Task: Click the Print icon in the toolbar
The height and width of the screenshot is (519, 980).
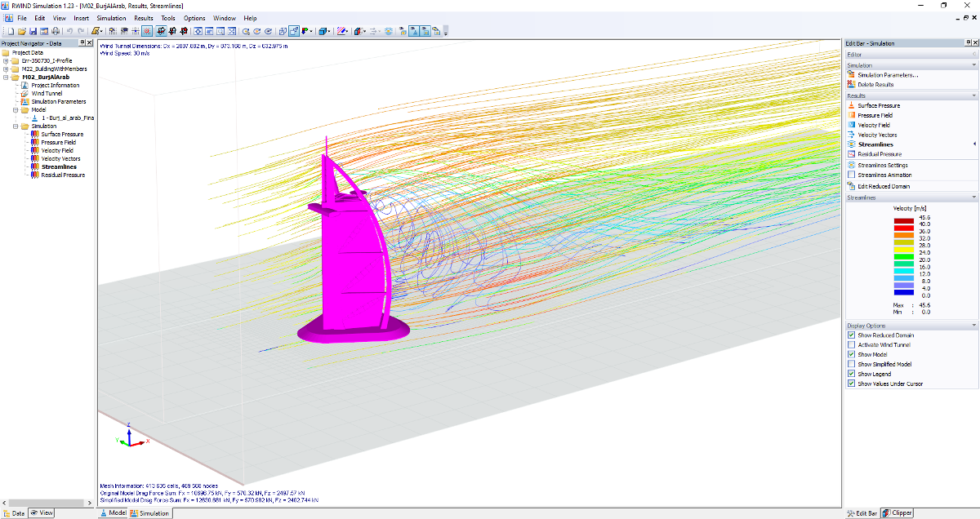Action: (x=56, y=31)
